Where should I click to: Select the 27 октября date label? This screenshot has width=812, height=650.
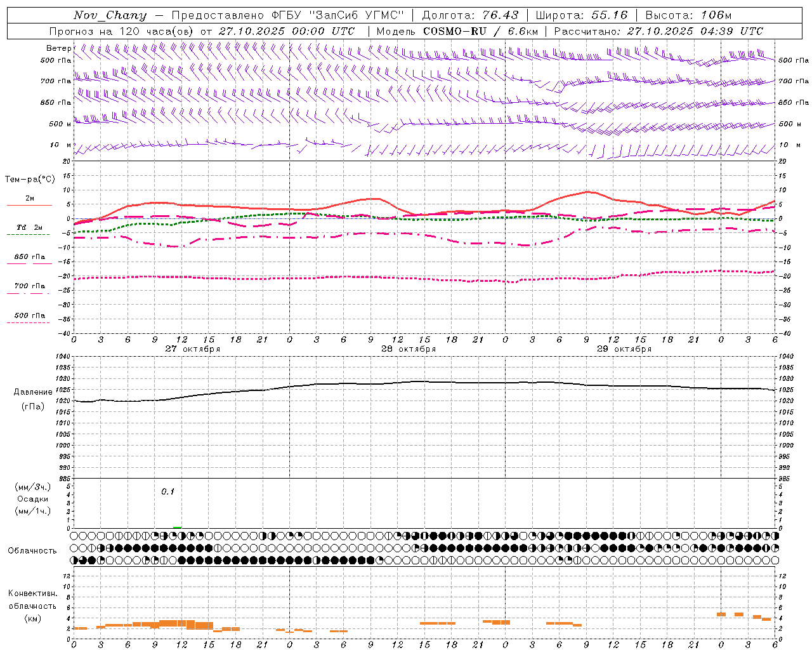tap(193, 349)
